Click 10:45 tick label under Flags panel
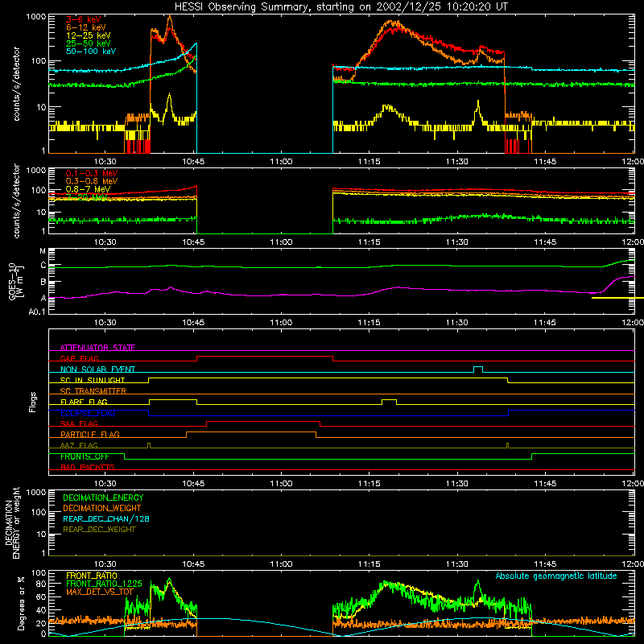 (x=193, y=484)
